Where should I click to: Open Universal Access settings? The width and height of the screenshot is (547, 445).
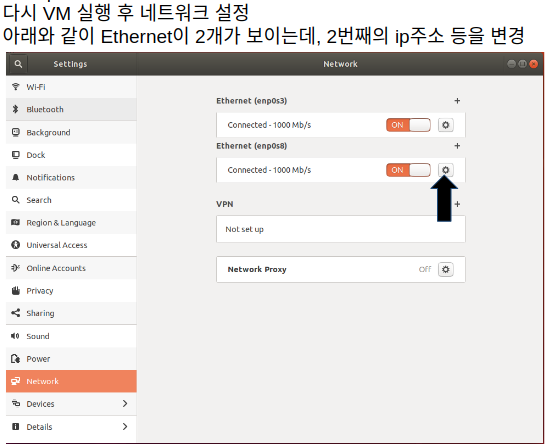71,245
